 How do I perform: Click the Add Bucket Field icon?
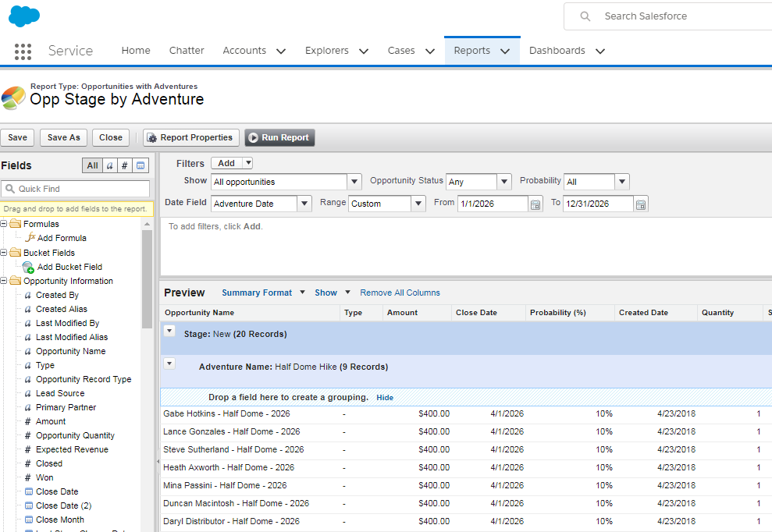click(x=28, y=267)
